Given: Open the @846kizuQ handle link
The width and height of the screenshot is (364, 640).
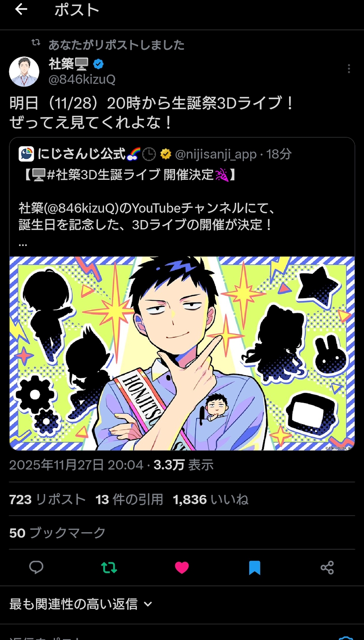Looking at the screenshot, I should tap(82, 79).
